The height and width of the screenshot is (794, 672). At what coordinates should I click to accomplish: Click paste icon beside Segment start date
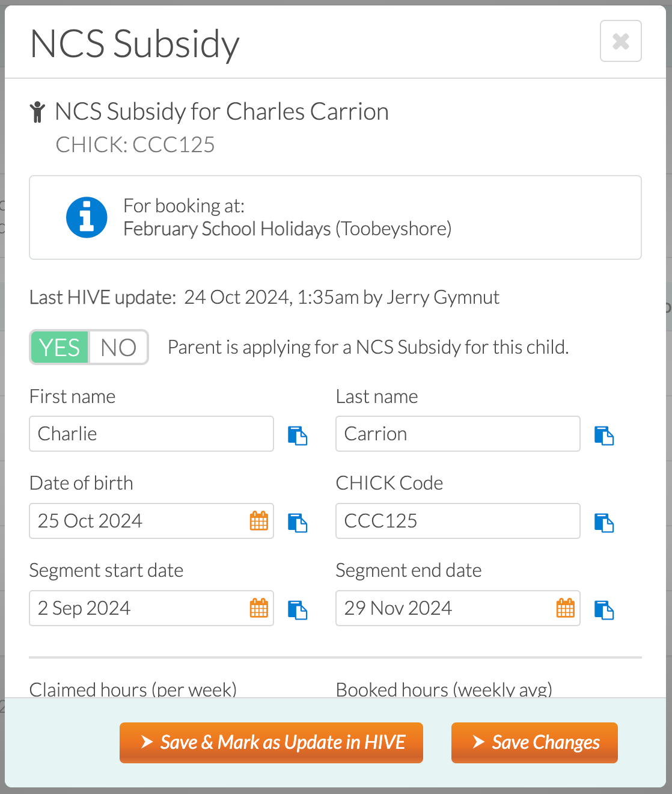[298, 609]
